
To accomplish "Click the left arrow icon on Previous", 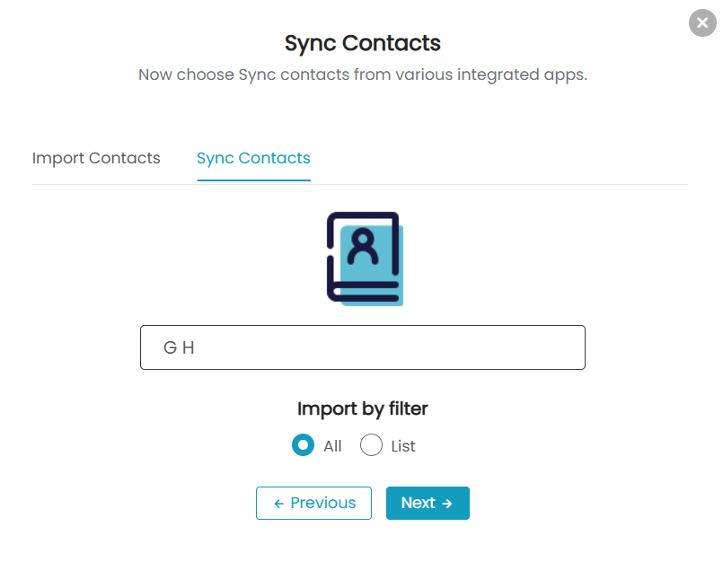I will click(278, 504).
